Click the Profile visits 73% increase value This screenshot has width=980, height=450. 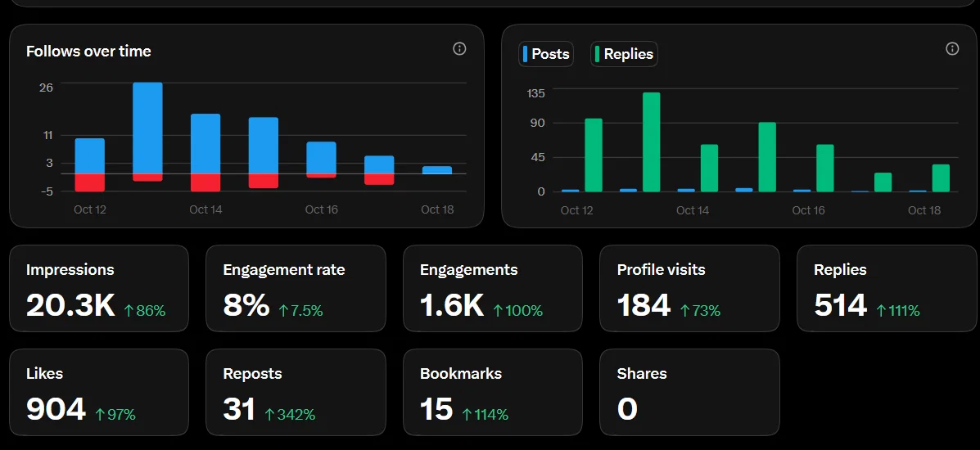click(x=700, y=310)
